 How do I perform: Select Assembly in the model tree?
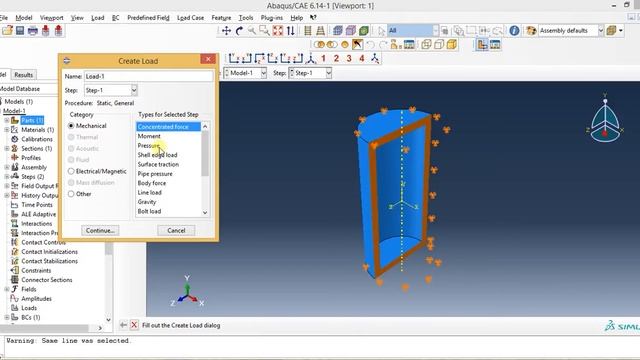(x=34, y=167)
